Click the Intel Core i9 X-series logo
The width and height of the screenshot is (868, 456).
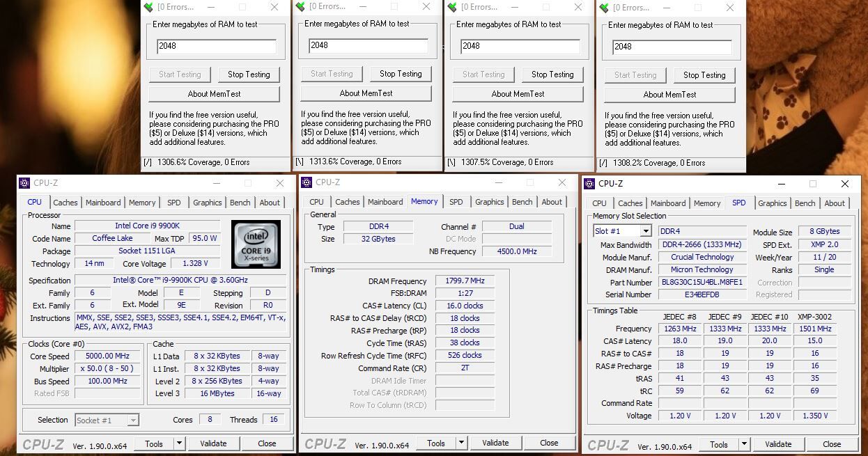256,244
